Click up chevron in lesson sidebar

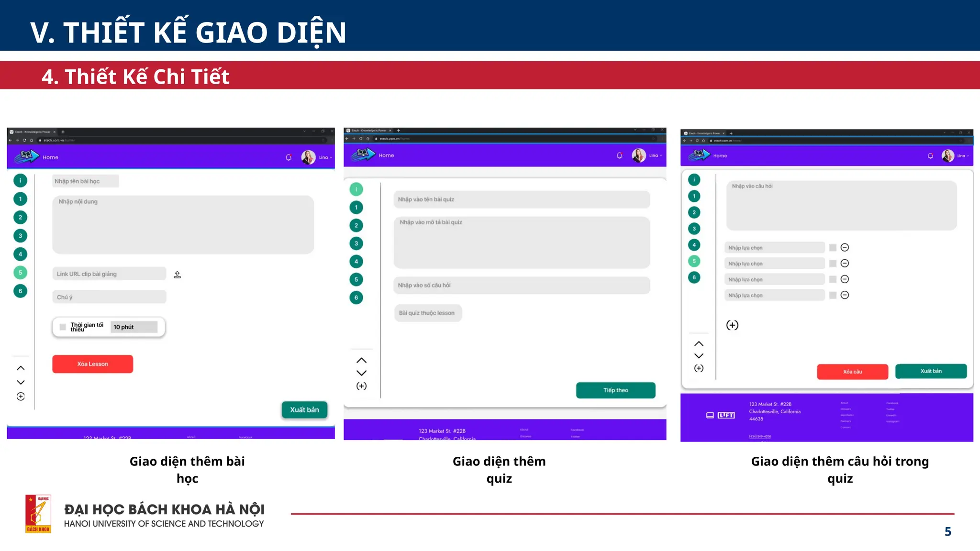[x=21, y=368]
